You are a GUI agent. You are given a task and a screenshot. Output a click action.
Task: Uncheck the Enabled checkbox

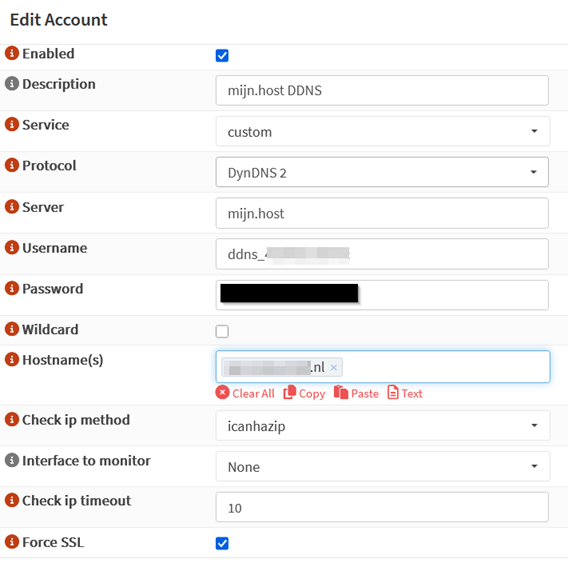pyautogui.click(x=222, y=56)
